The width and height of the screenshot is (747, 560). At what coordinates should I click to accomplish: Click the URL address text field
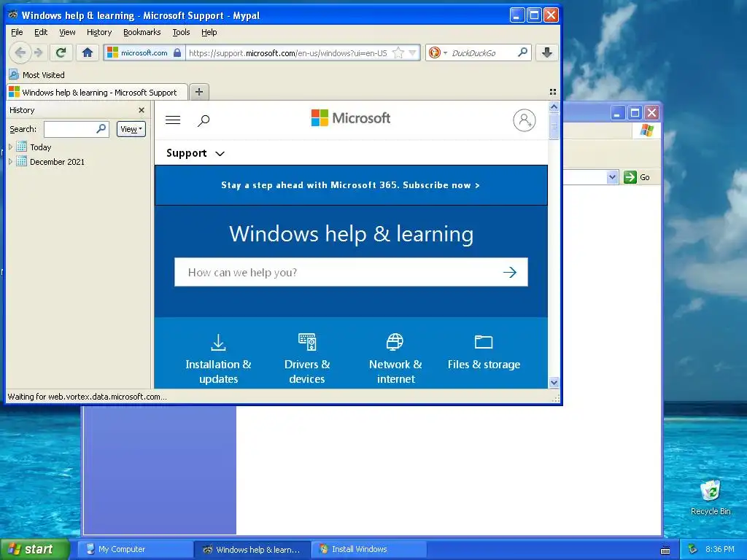point(287,52)
